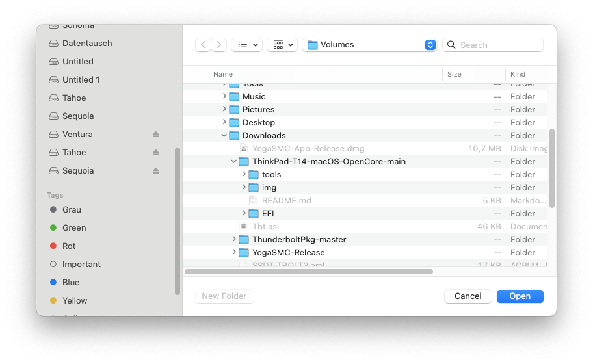Open the Untitled volume in sidebar
The image size is (593, 364).
point(78,61)
